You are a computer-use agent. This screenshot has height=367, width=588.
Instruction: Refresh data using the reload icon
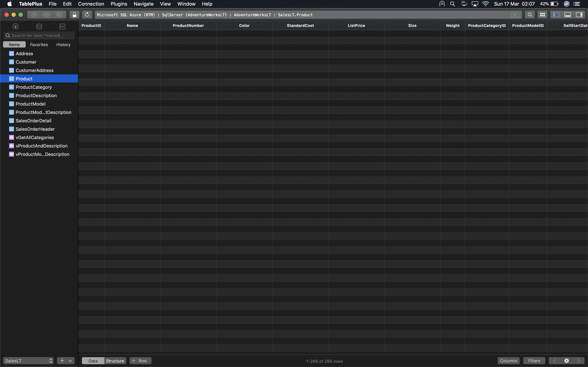click(87, 15)
